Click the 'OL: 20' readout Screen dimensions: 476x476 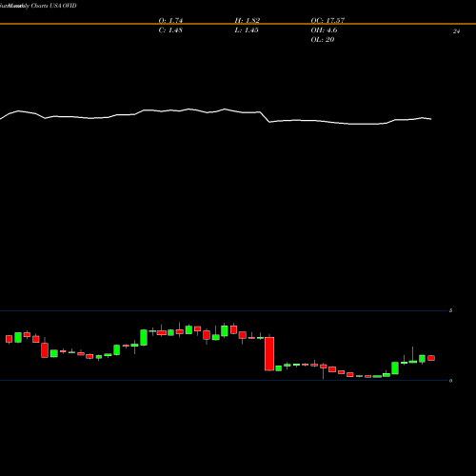(323, 40)
